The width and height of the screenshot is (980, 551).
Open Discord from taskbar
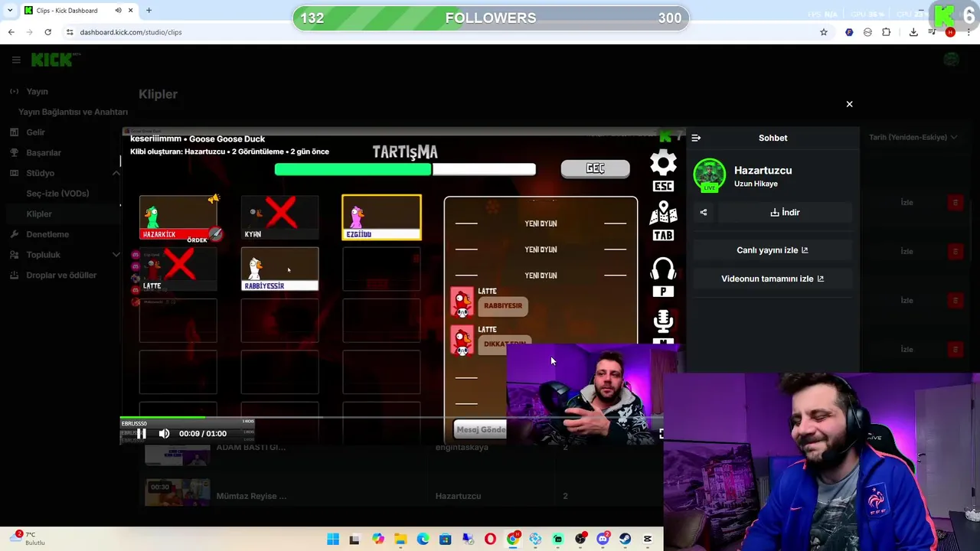click(x=603, y=540)
